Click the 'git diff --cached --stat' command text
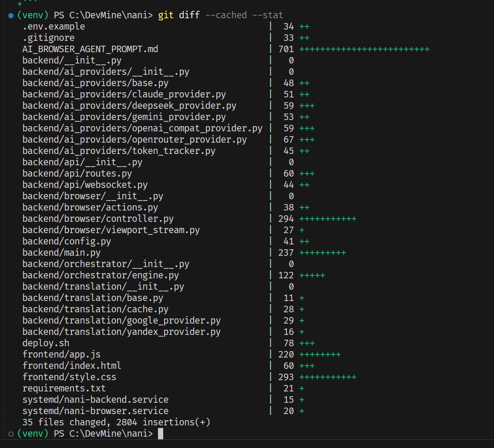This screenshot has height=448, width=494. pyautogui.click(x=221, y=15)
